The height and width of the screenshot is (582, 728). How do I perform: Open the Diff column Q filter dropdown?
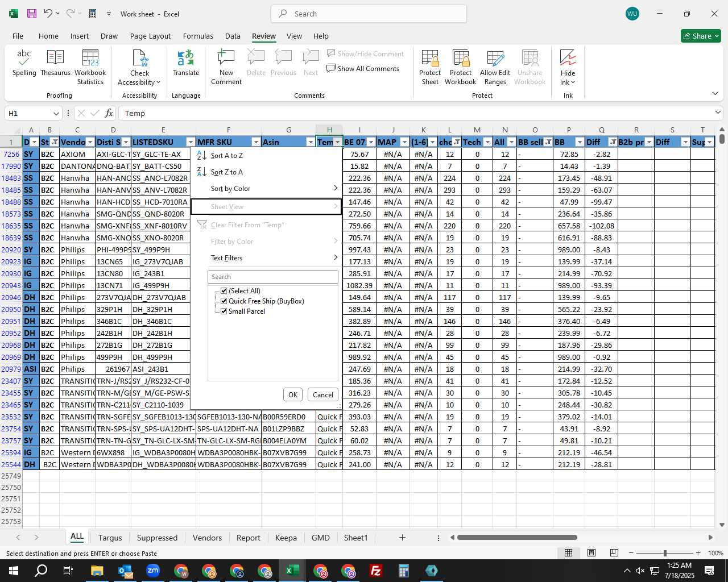613,142
